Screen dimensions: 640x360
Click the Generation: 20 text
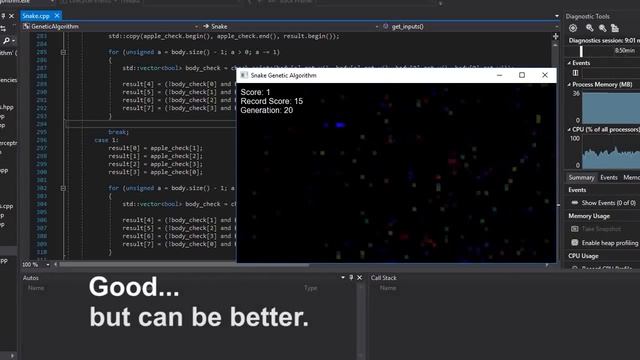pyautogui.click(x=267, y=110)
